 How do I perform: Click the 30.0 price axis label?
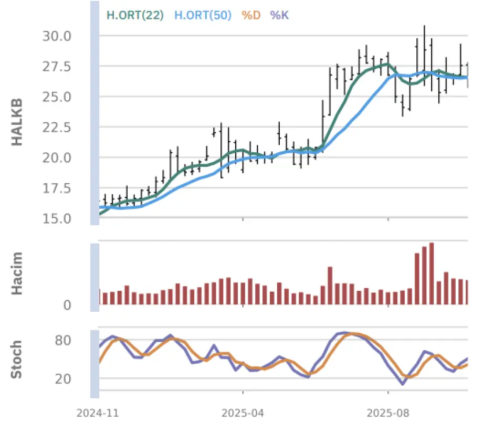(x=56, y=36)
